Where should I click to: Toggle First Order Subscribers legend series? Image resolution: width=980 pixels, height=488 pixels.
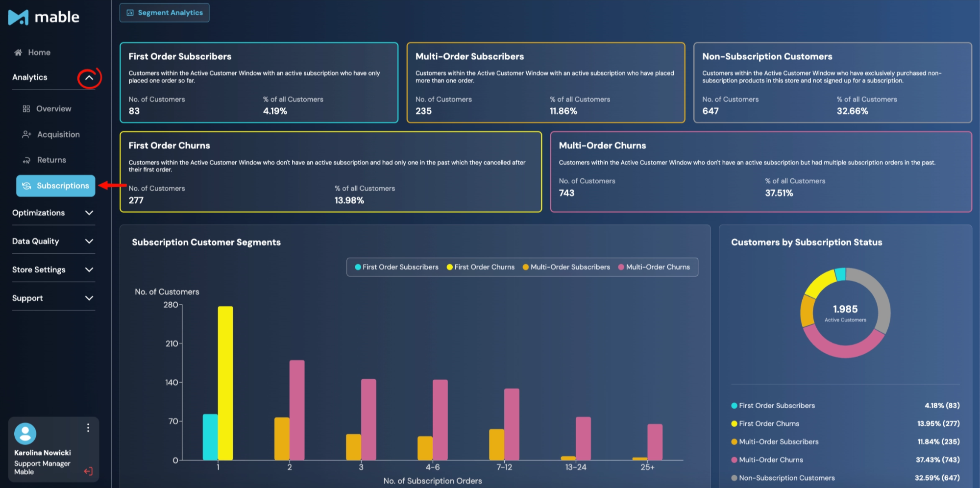coord(396,267)
